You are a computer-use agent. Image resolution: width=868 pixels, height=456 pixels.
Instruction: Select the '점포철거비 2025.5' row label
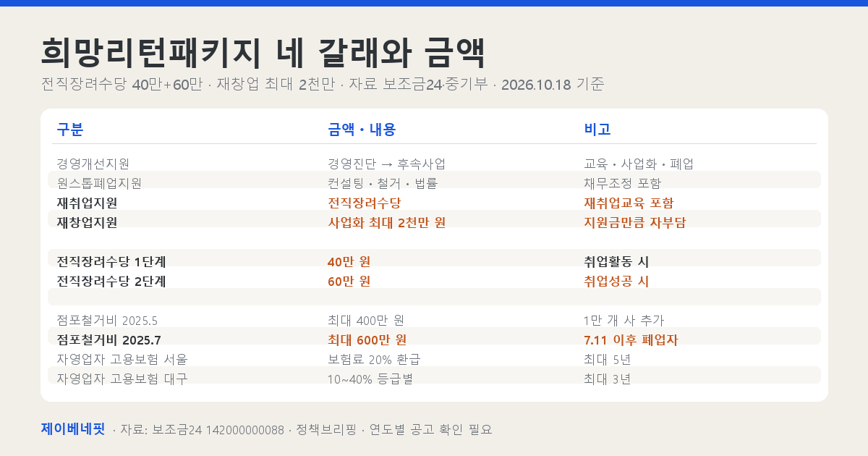pyautogui.click(x=107, y=320)
